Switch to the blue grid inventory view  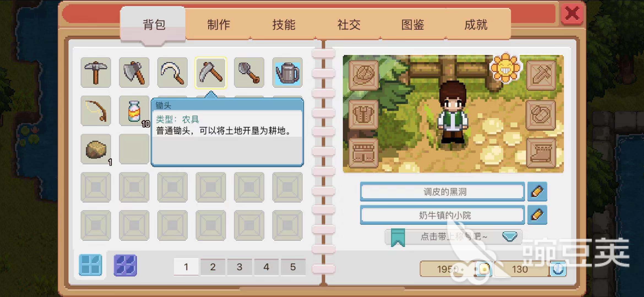(90, 265)
